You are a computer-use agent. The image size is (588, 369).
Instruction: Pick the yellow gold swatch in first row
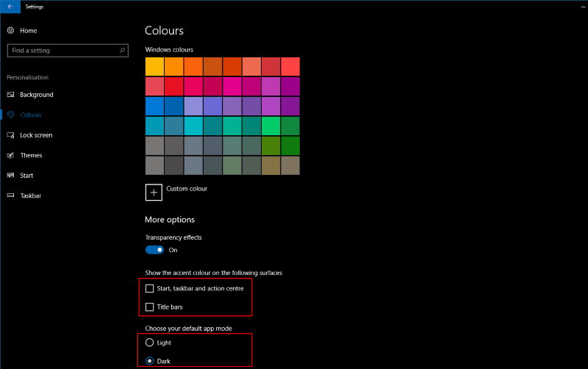coord(154,67)
